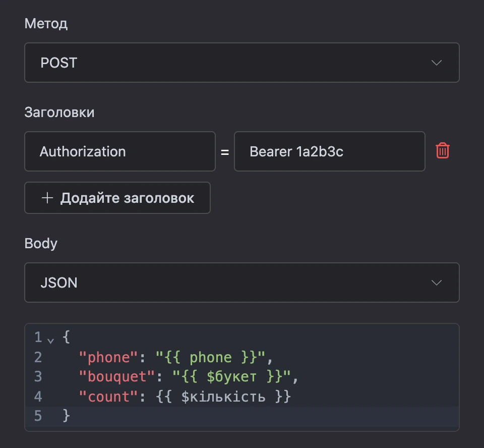Viewport: 484px width, 448px height.
Task: Click the plus icon in the add header button
Action: pyautogui.click(x=47, y=198)
